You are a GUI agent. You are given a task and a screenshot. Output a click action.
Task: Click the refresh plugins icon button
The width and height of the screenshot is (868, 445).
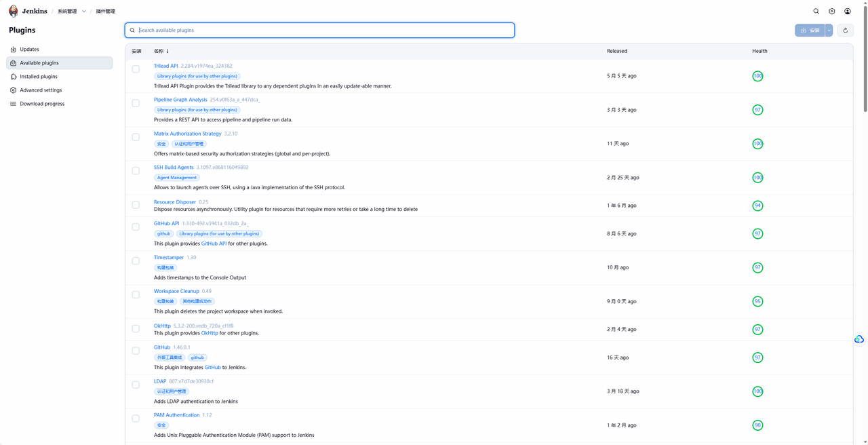click(846, 31)
